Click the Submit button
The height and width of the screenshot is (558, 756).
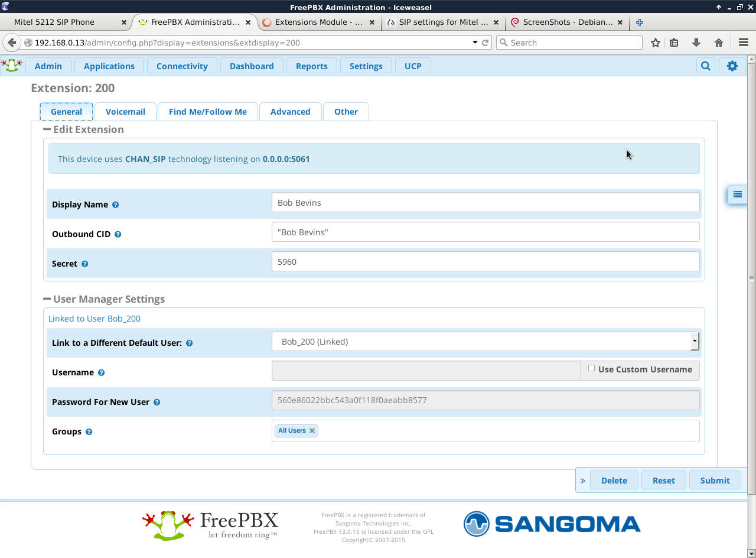point(715,481)
